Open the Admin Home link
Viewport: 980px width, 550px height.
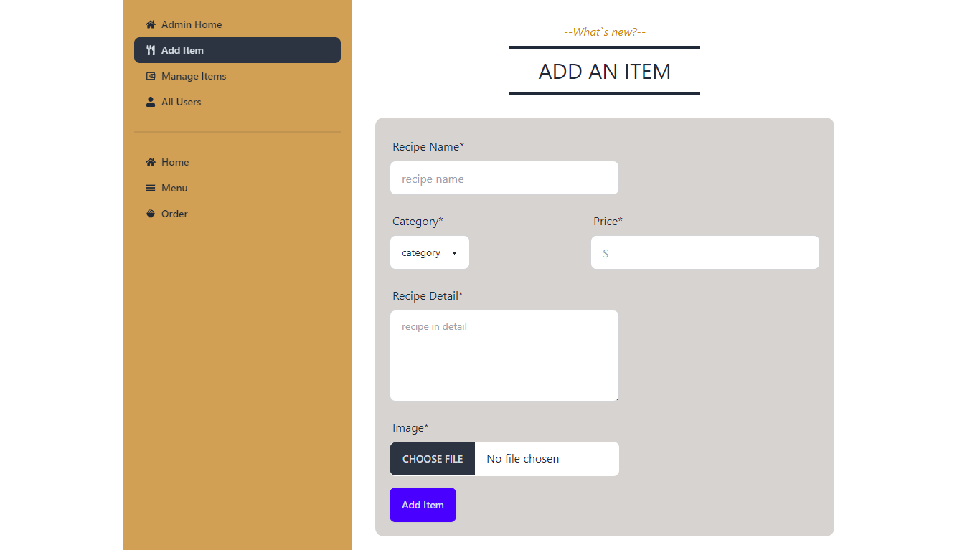coord(192,24)
